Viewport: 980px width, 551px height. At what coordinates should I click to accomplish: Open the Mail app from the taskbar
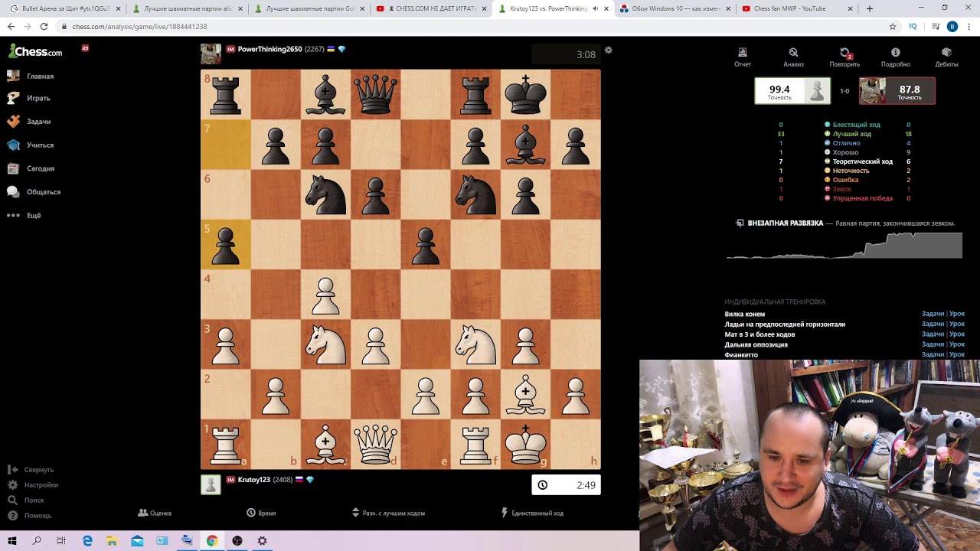coord(137,540)
